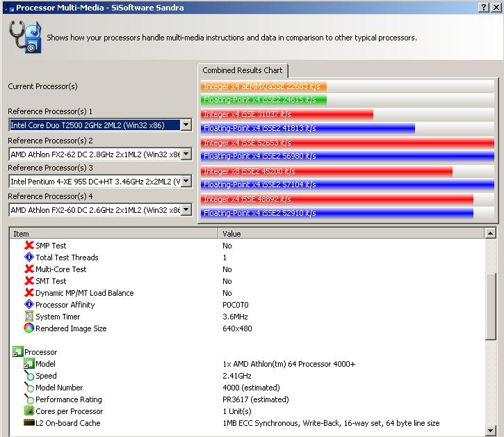
Task: Expand the Reference Processor 4 dropdown list
Action: tap(186, 210)
